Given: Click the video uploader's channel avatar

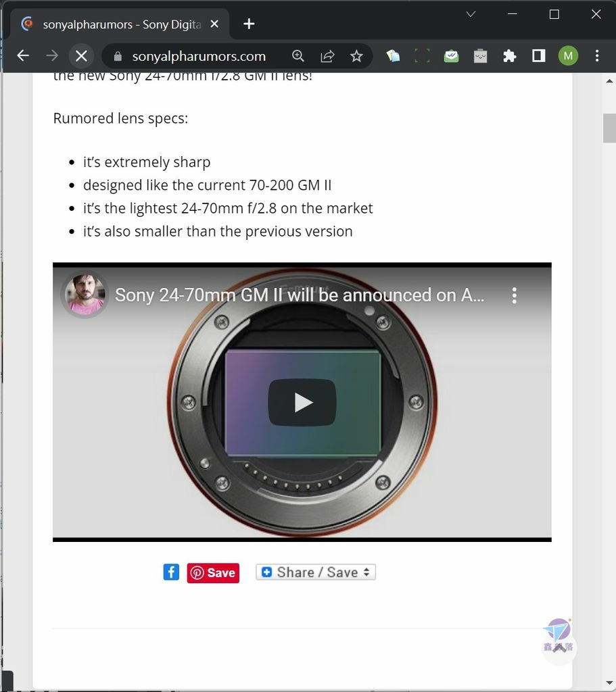Looking at the screenshot, I should (x=85, y=295).
